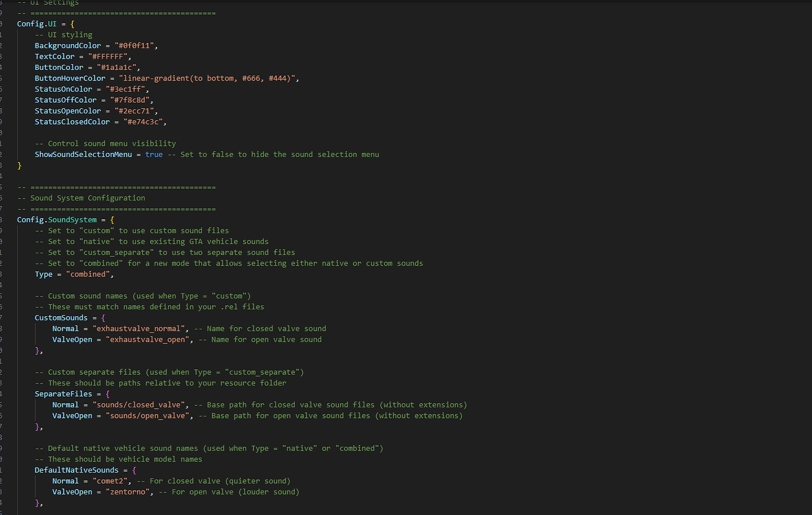Click the DefaultNativeSounds table name

[76, 470]
